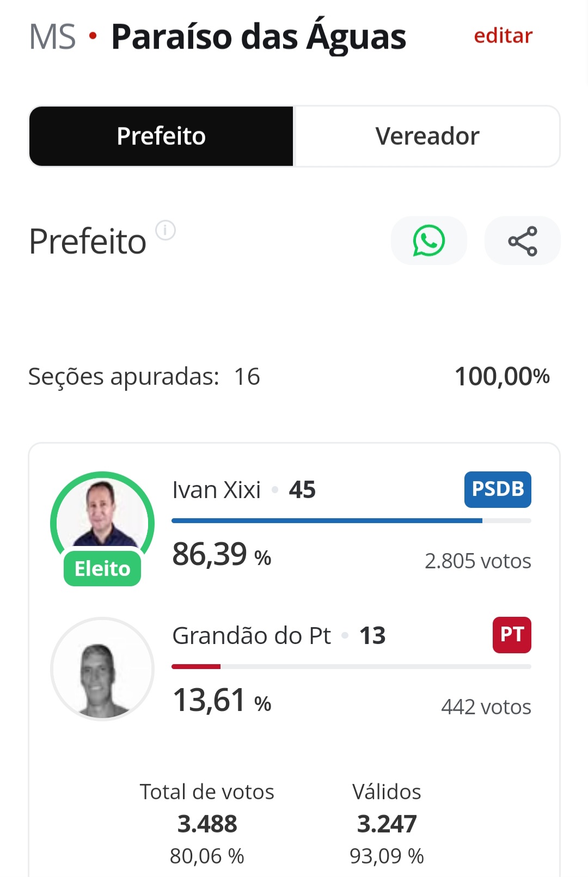588x877 pixels.
Task: Click the Total de votos figure 3.488
Action: 207,824
